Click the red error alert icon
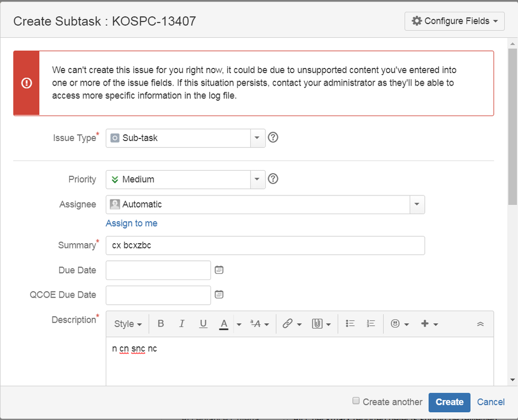This screenshot has width=518, height=420. (26, 83)
